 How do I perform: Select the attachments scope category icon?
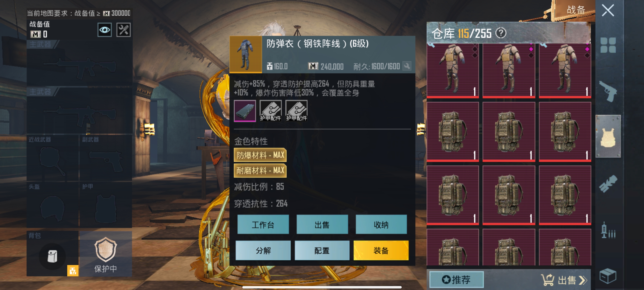coord(608,184)
